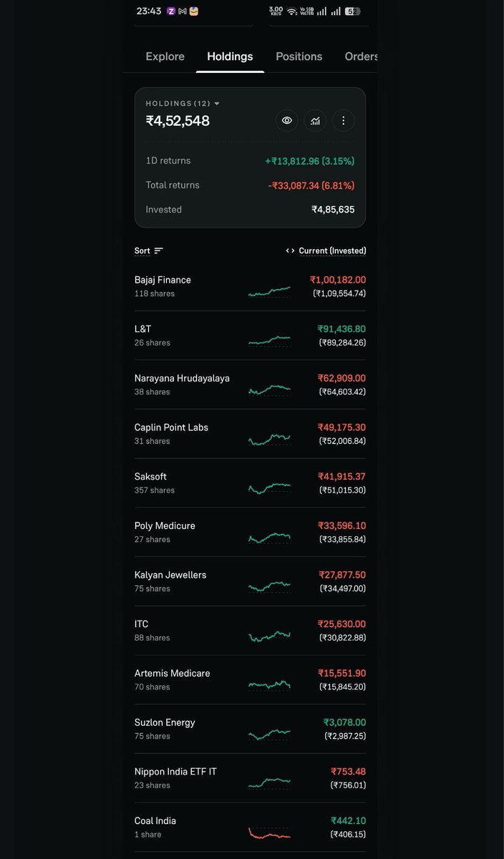Open the Orders tab
This screenshot has width=504, height=859.
click(x=361, y=57)
